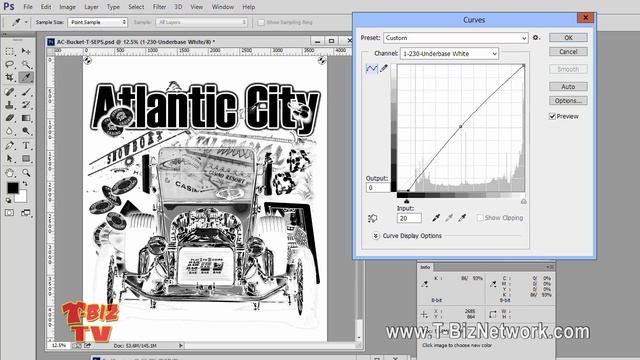Activate on-image adjustment hand tool
The height and width of the screenshot is (360, 640).
pyautogui.click(x=372, y=218)
